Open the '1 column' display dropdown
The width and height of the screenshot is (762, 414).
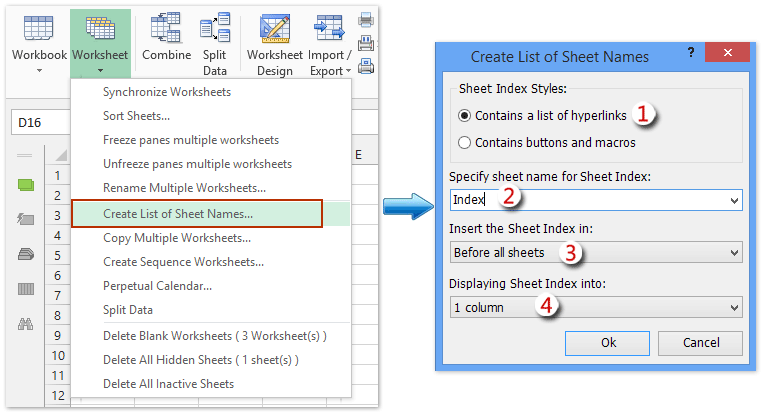point(735,307)
